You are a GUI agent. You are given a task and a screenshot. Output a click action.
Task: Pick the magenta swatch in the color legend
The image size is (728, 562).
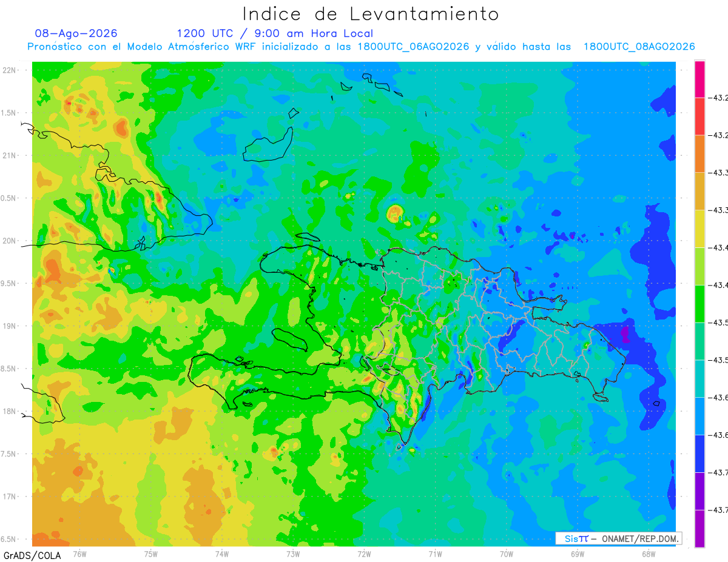point(699,79)
